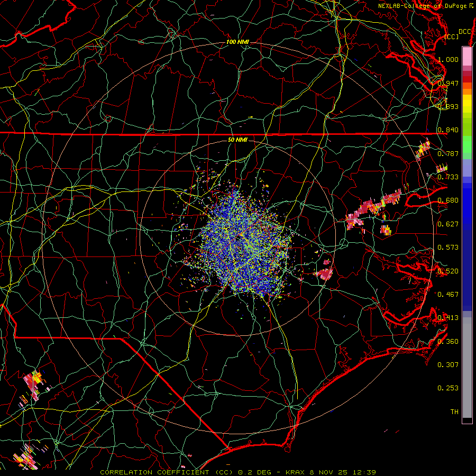
Task: Select the DCC label above the scale
Action: coord(464,32)
